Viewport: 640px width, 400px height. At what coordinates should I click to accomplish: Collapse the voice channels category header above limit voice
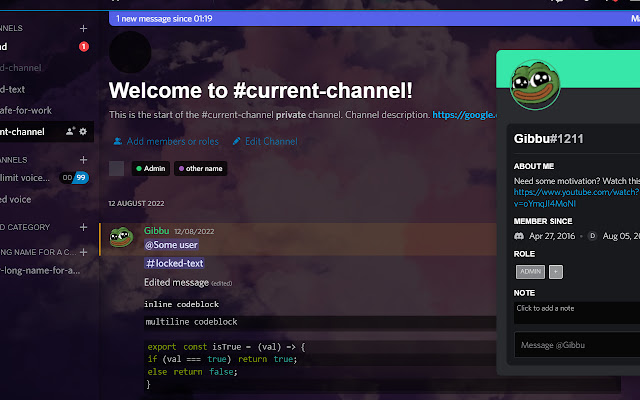pos(13,160)
